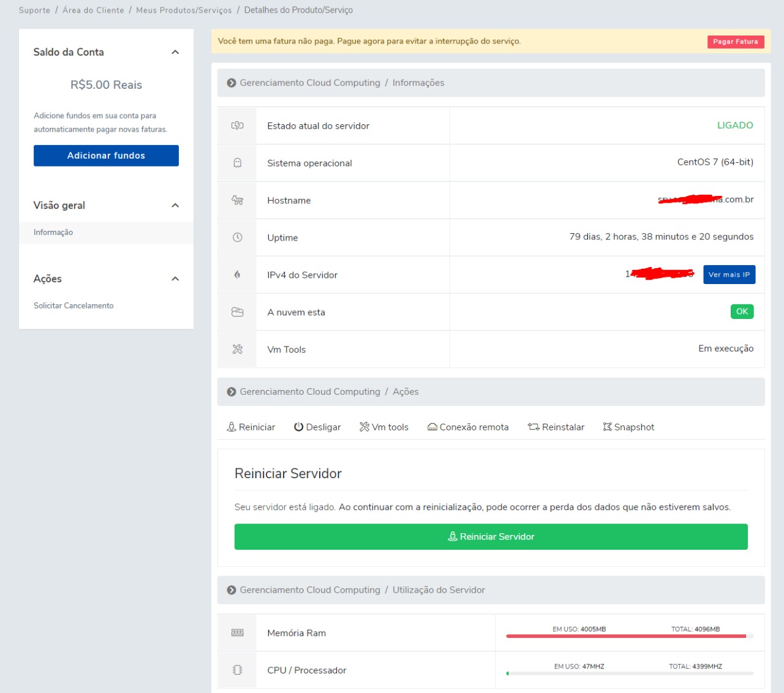Click the unpaid invoice warning message
This screenshot has width=784, height=693.
coord(369,42)
